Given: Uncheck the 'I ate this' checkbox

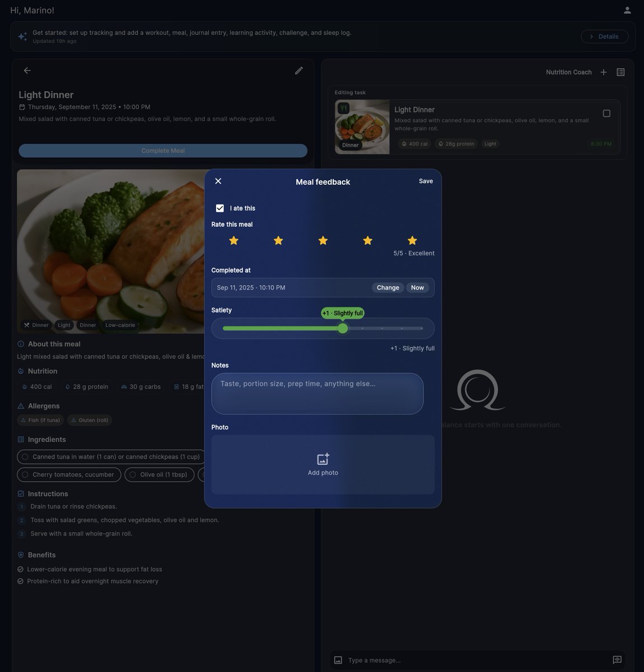Looking at the screenshot, I should pyautogui.click(x=220, y=208).
